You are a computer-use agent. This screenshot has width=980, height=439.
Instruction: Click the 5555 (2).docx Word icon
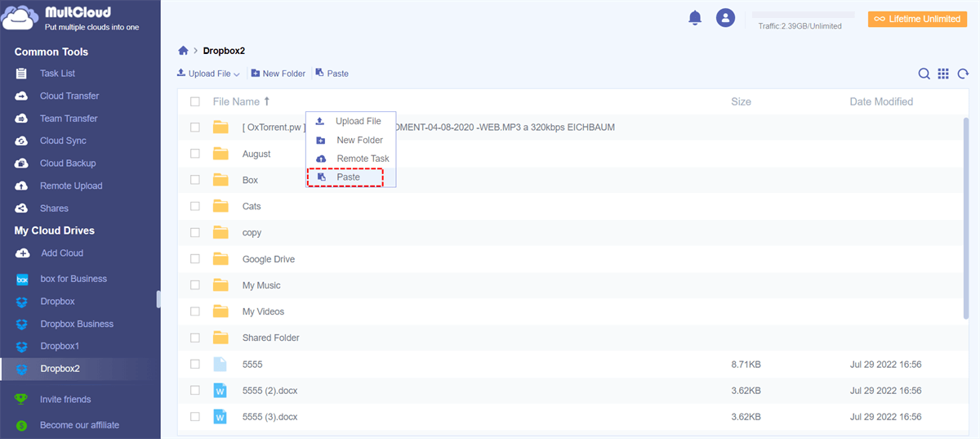pos(220,391)
